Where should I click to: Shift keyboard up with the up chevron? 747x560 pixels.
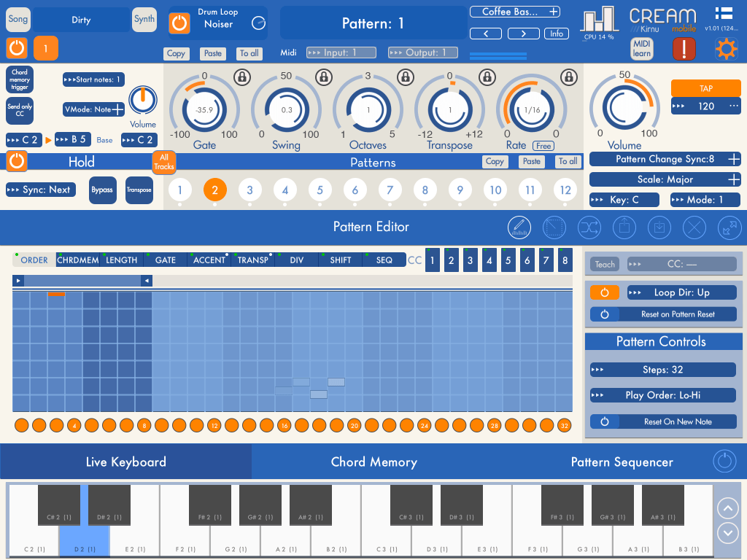point(728,508)
